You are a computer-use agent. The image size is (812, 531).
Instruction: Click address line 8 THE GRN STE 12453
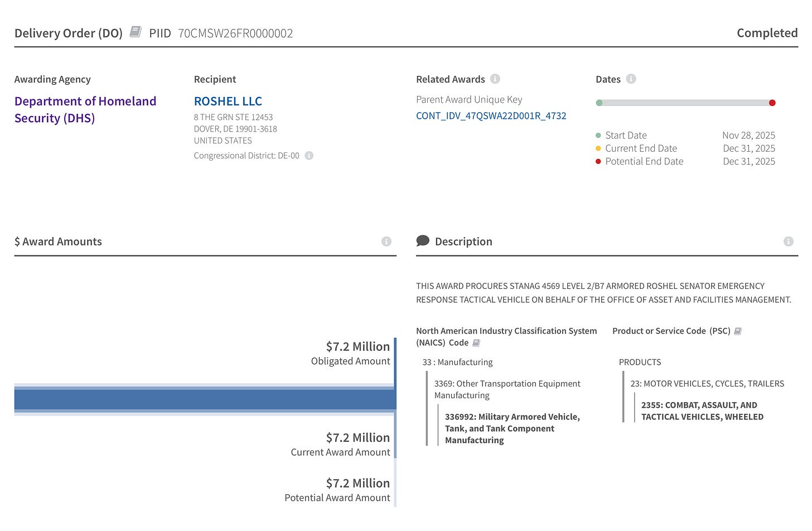click(x=233, y=117)
